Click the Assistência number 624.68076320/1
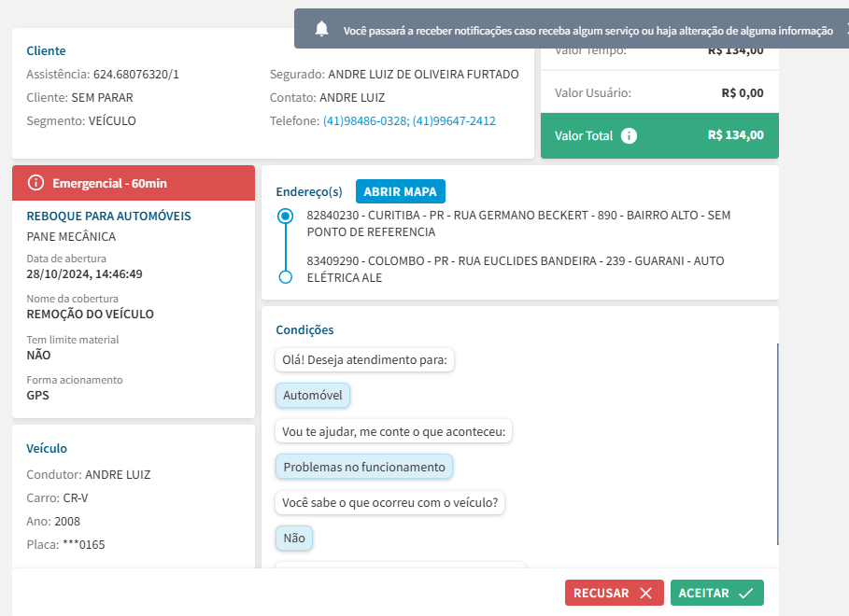849x616 pixels. (136, 74)
